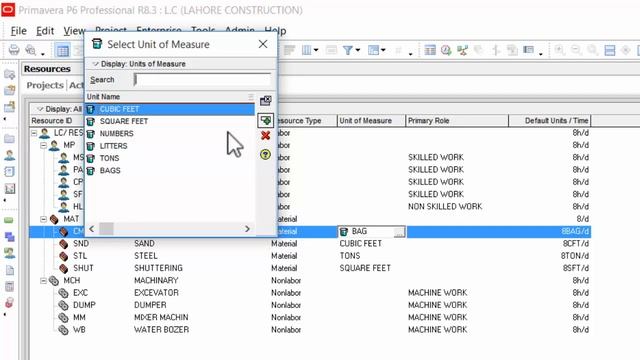Select the WB WATER BOZER row
640x360 pixels.
pyautogui.click(x=310, y=329)
